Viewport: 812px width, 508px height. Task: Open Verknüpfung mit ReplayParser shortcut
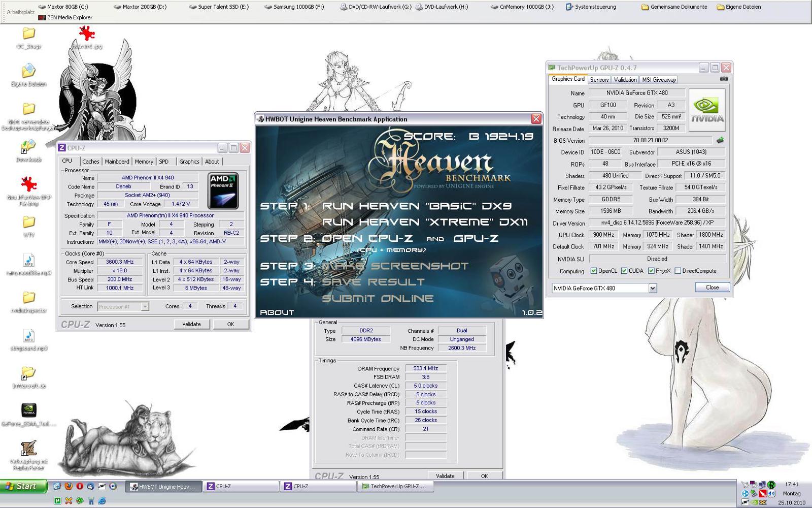tap(29, 455)
